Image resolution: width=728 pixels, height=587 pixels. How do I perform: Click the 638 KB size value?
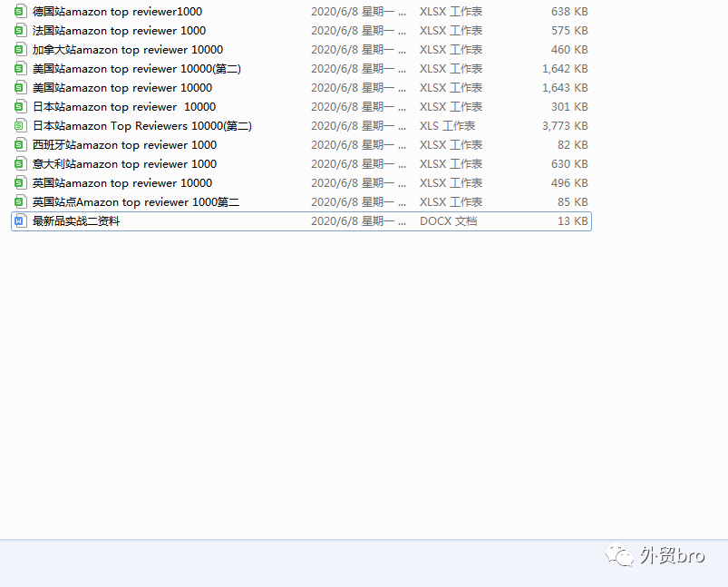(x=569, y=12)
